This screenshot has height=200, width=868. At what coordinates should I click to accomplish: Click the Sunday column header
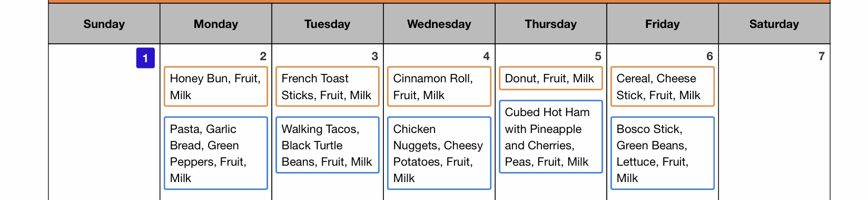[x=104, y=24]
